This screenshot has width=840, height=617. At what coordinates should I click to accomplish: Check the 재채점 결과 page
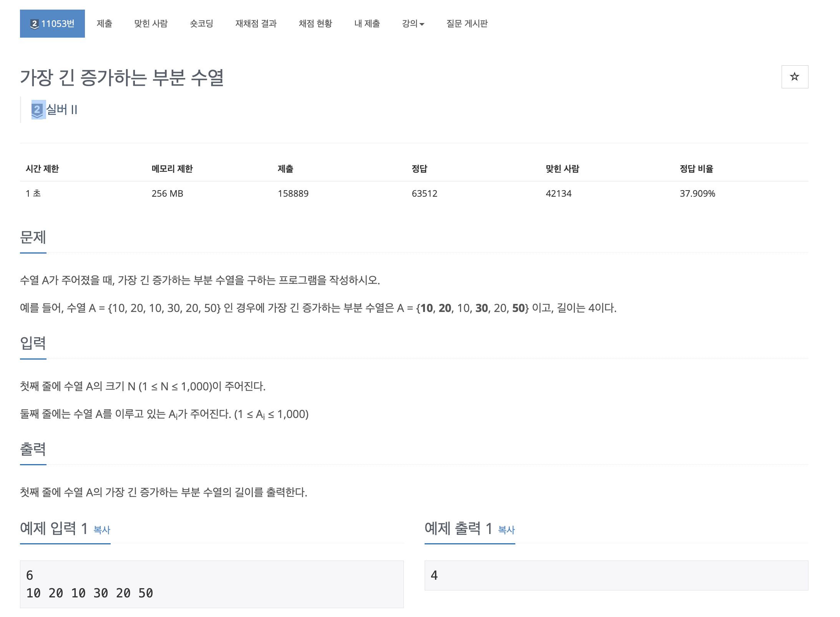pos(256,23)
